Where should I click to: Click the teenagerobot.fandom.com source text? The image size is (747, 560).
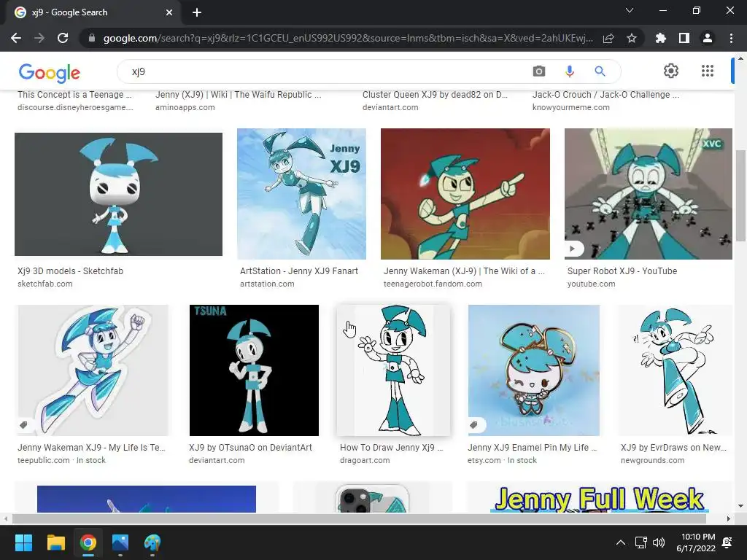(x=433, y=284)
